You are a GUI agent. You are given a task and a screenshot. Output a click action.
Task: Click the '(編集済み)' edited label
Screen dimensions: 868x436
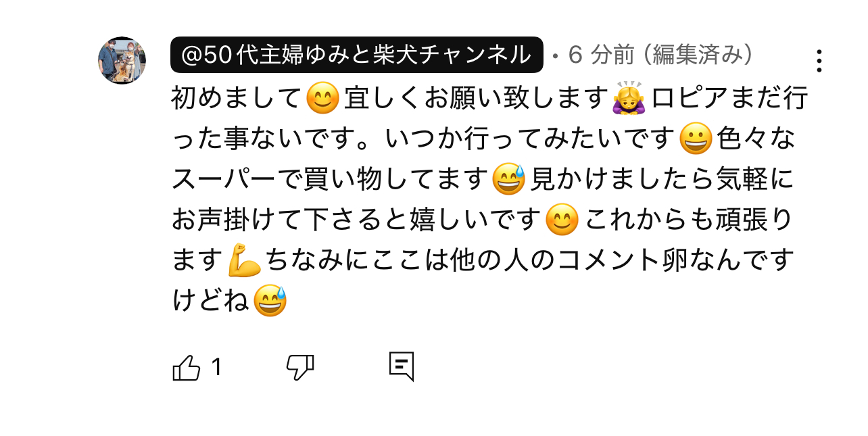698,55
